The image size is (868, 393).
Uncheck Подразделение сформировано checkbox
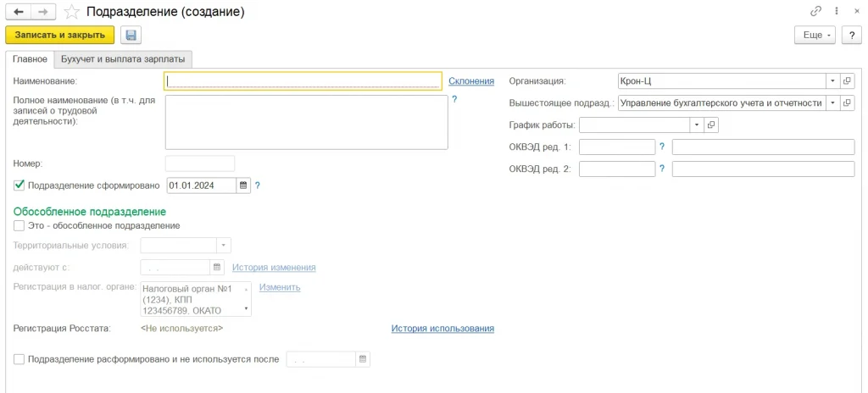[x=19, y=185]
